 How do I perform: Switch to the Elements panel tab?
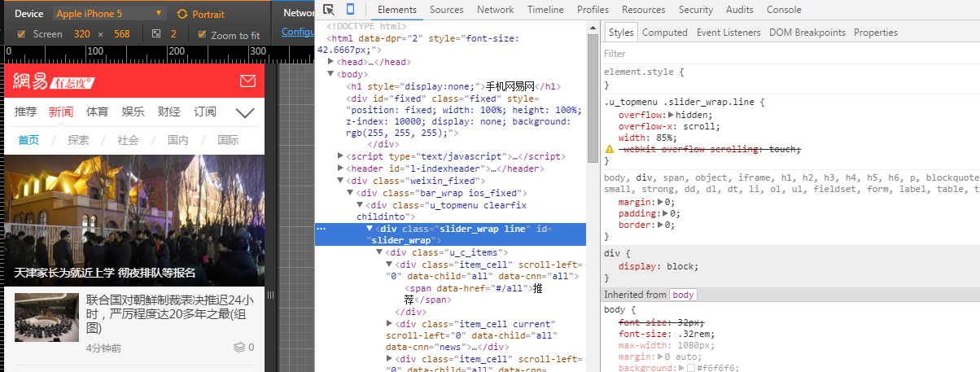coord(398,10)
